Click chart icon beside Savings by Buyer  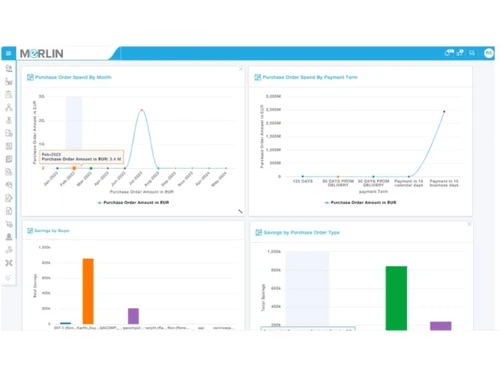[30, 231]
